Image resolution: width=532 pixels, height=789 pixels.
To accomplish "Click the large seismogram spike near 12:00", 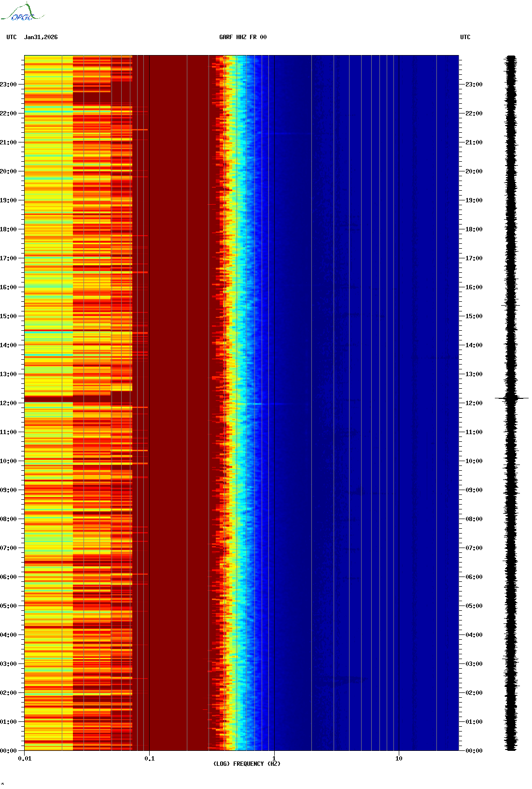I will (x=511, y=398).
